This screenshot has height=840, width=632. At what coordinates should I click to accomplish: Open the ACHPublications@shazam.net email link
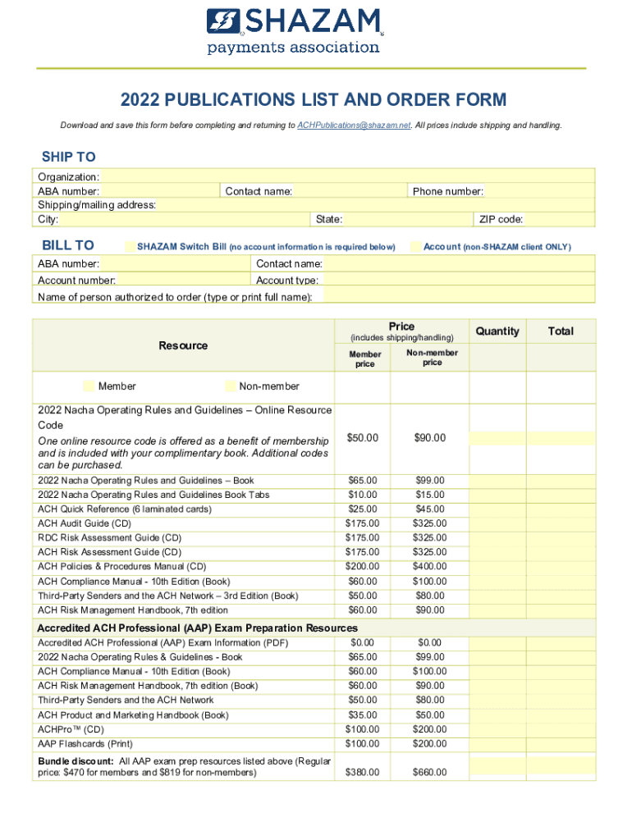pyautogui.click(x=353, y=126)
